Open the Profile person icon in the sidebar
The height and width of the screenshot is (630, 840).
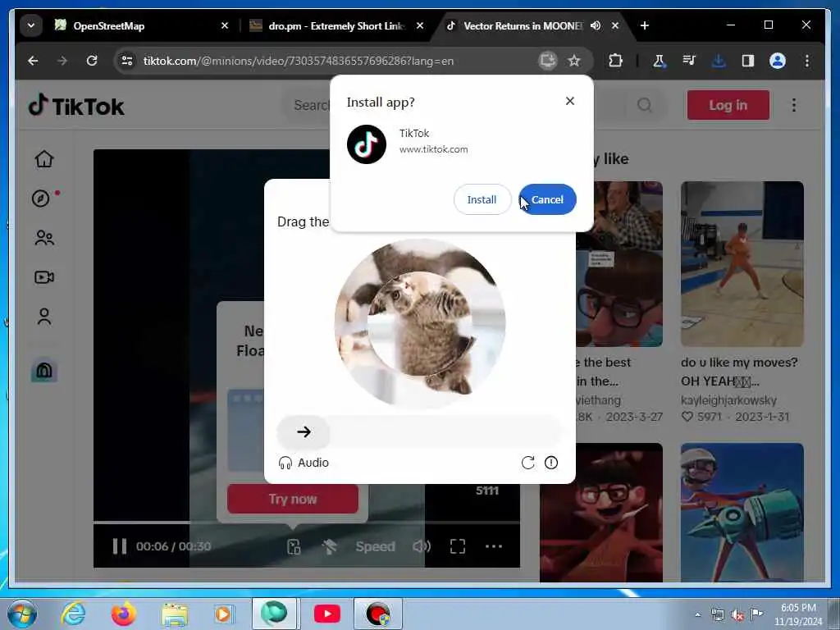coord(44,317)
